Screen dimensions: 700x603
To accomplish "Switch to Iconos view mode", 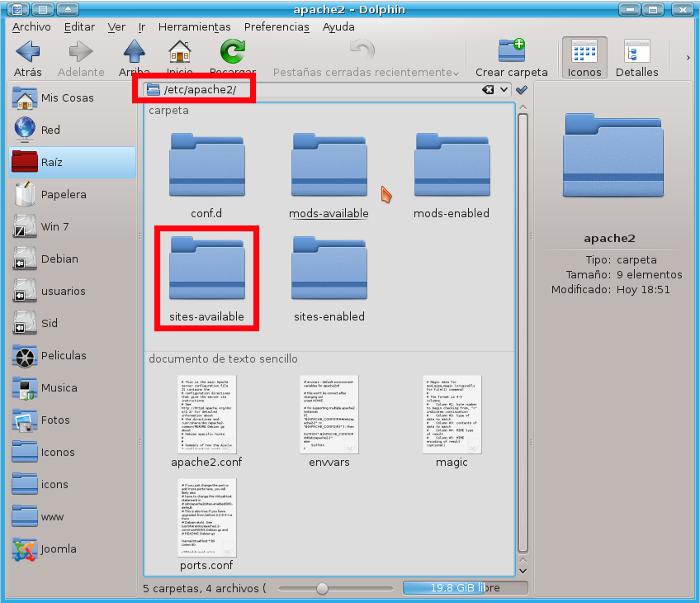I will (584, 58).
